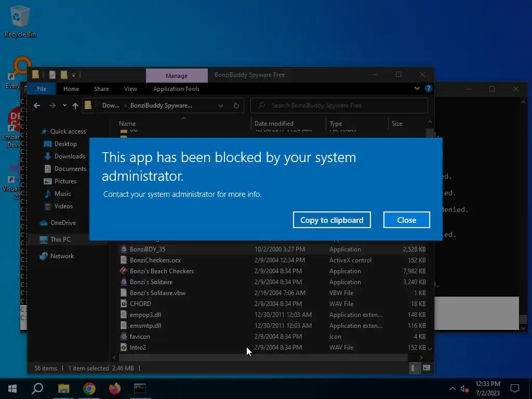Image resolution: width=532 pixels, height=399 pixels.
Task: Open the Application Tools tab
Action: click(176, 89)
